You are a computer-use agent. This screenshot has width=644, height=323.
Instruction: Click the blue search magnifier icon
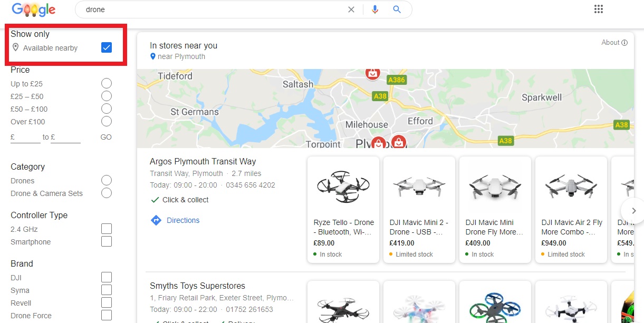click(397, 9)
